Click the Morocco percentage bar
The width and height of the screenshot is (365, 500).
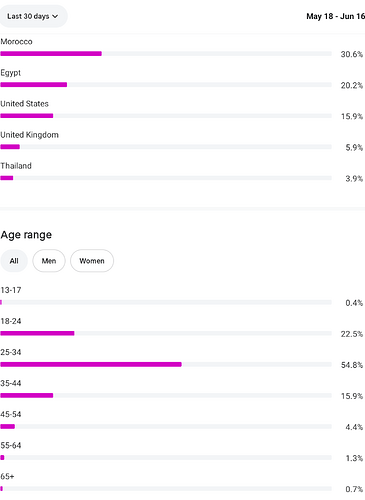point(166,54)
